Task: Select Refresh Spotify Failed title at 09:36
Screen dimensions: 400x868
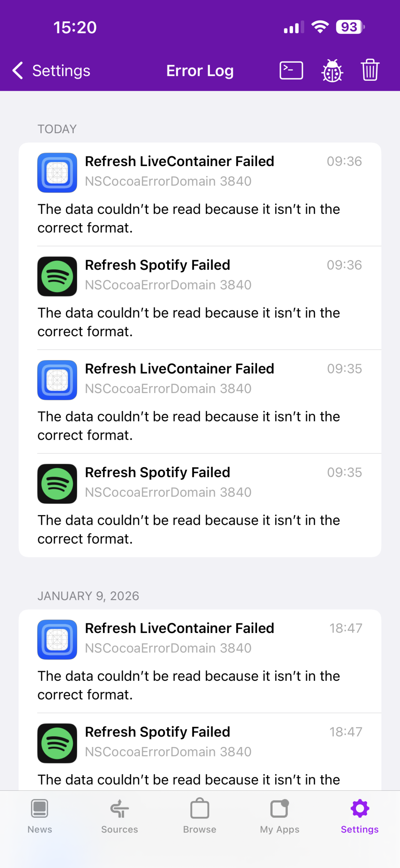Action: (157, 265)
